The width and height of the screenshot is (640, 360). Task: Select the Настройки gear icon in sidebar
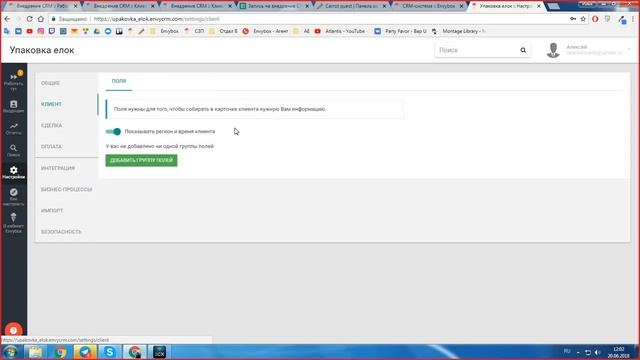(x=13, y=172)
